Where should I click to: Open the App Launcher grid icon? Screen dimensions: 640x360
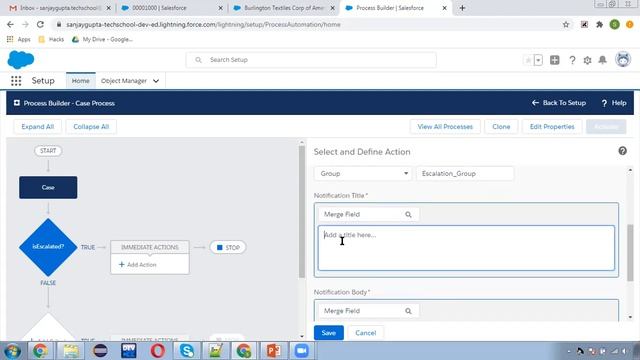tap(16, 81)
